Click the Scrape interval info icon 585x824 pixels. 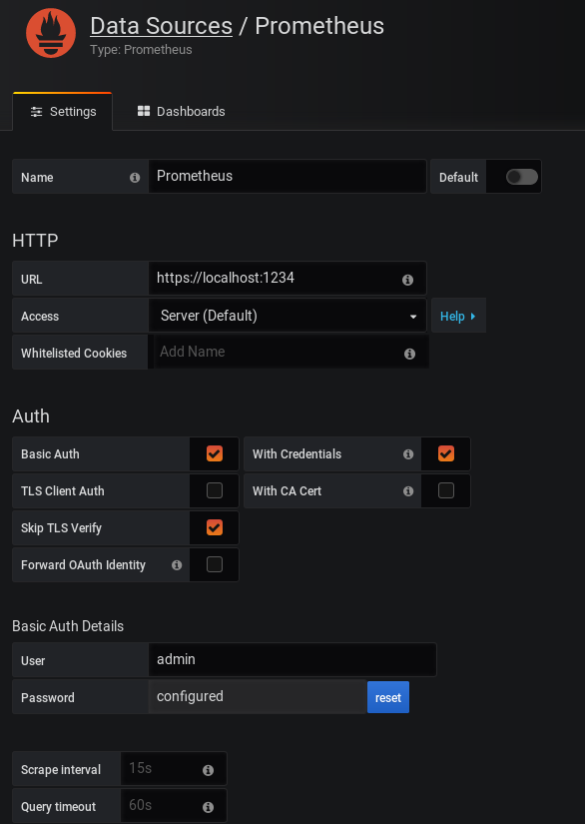click(208, 770)
